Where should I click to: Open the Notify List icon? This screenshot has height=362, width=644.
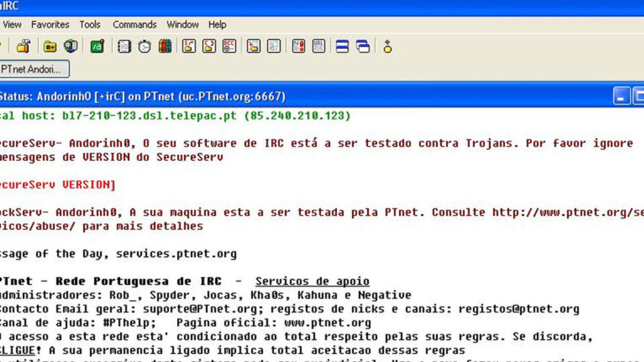pyautogui.click(x=299, y=46)
